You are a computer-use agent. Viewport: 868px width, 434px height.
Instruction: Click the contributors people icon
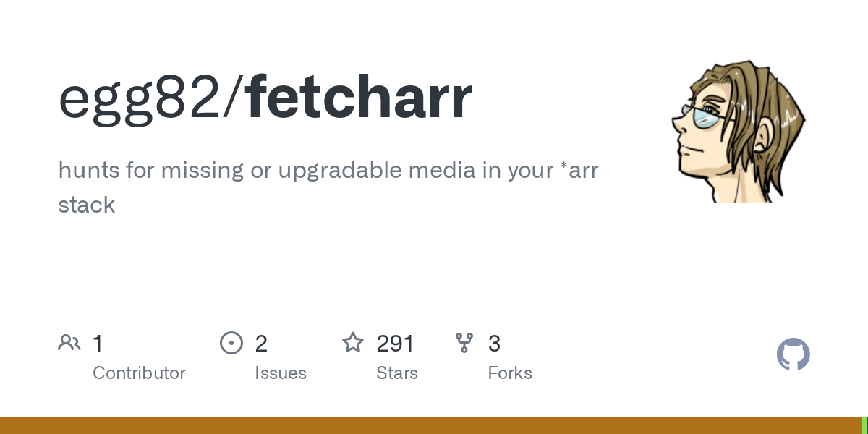[x=69, y=343]
